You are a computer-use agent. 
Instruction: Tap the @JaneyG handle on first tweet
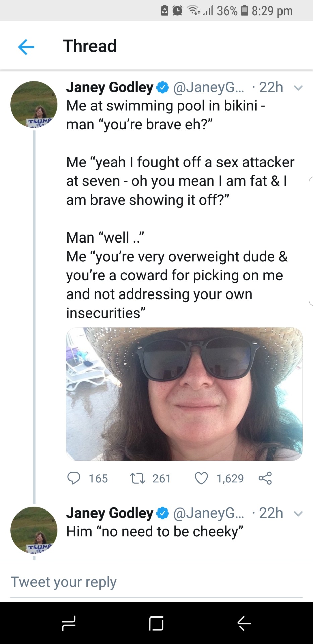coord(208,87)
